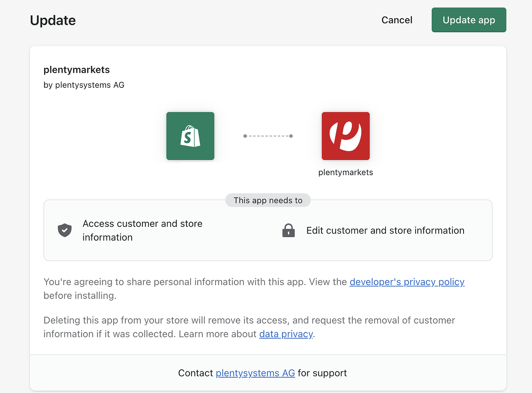Screen dimensions: 532x393
Task: Click the plentymarkets label under the red icon
Action: tap(345, 172)
